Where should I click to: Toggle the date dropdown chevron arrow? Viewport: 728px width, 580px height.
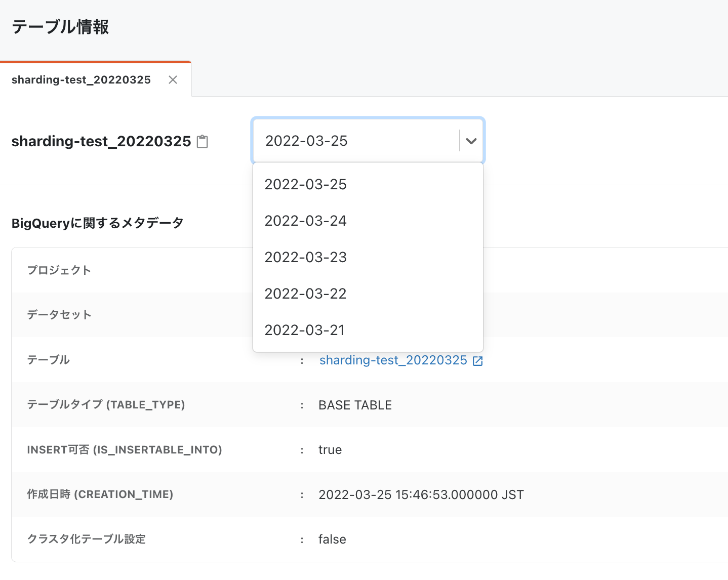tap(471, 141)
